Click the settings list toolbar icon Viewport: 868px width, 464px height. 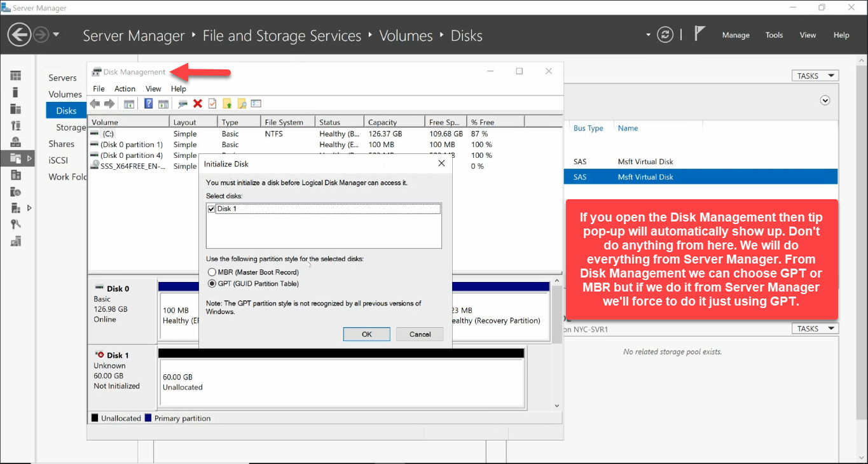click(256, 104)
